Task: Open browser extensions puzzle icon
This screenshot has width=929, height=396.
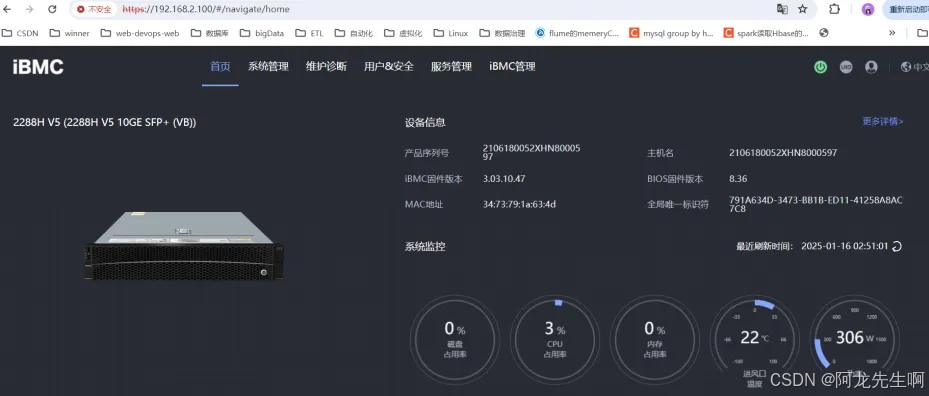Action: [x=834, y=9]
